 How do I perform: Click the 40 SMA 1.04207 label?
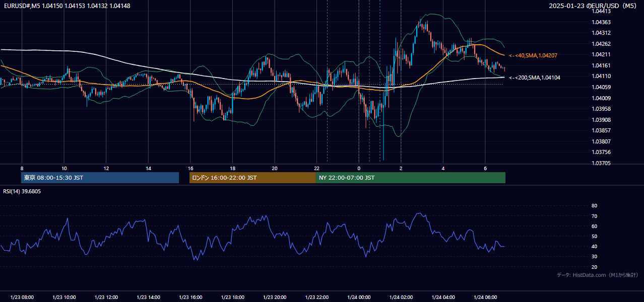[533, 55]
